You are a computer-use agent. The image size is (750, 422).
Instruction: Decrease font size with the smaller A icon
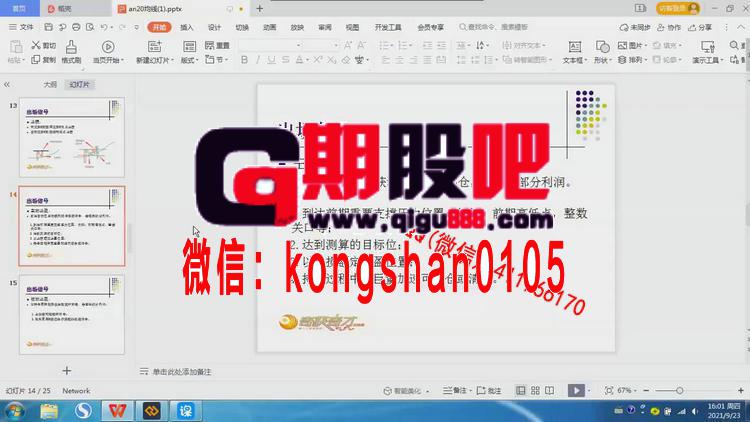[x=362, y=45]
